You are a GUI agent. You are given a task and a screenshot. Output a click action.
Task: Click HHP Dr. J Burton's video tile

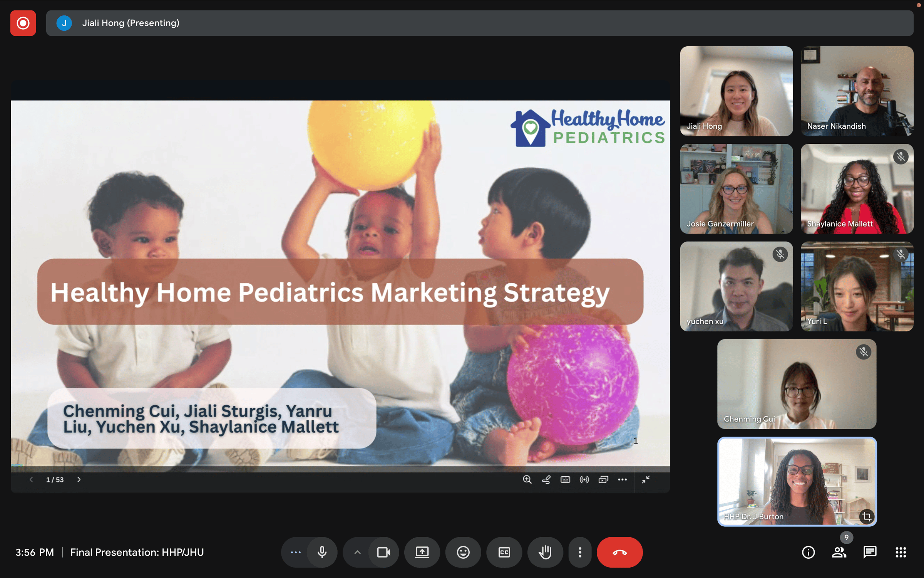point(797,482)
